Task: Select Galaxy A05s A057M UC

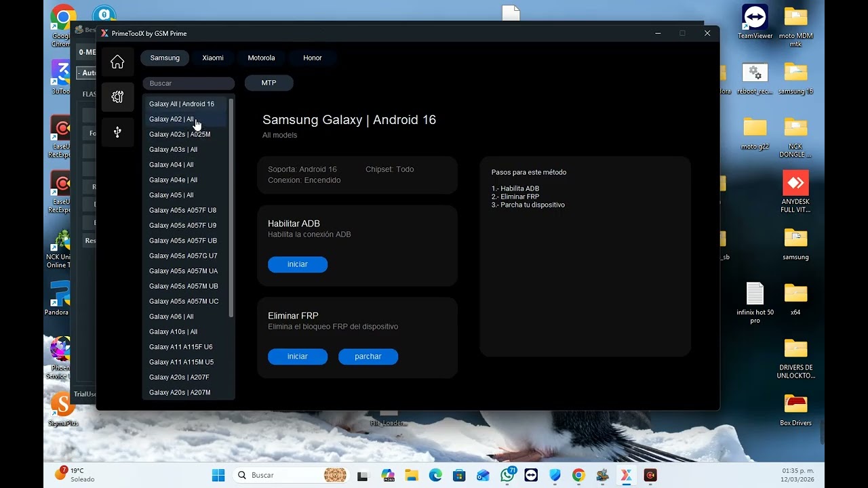Action: click(186, 302)
